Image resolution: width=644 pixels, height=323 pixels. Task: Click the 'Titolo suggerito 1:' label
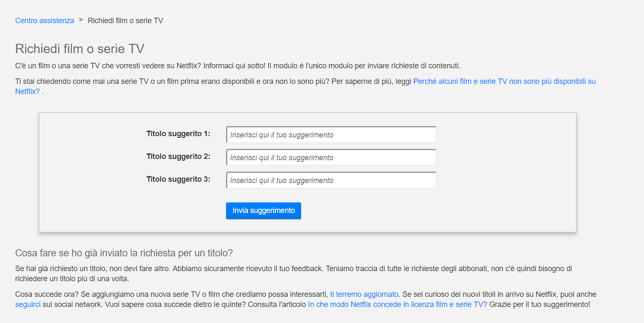tap(178, 134)
